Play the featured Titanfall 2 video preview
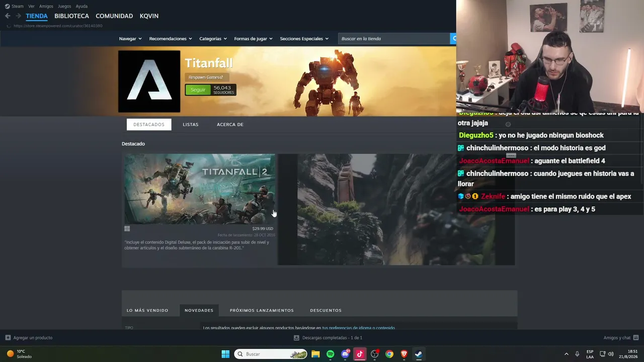The height and width of the screenshot is (362, 644). tap(396, 209)
